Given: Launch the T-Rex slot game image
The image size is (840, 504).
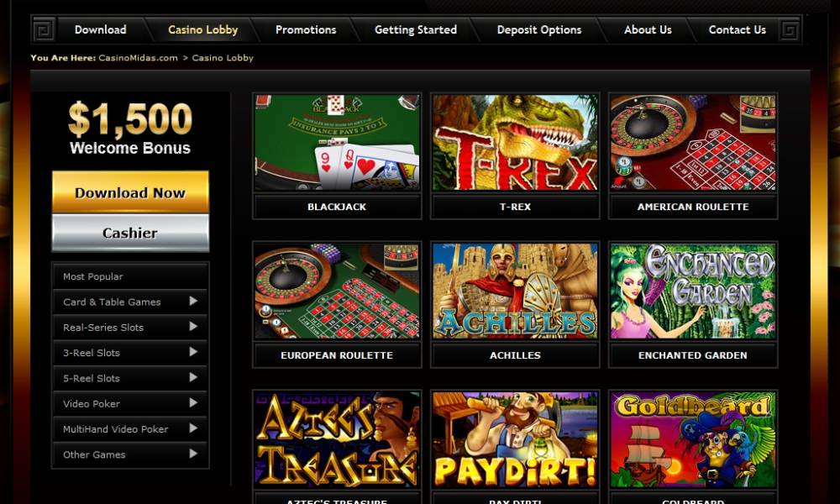Looking at the screenshot, I should point(515,143).
